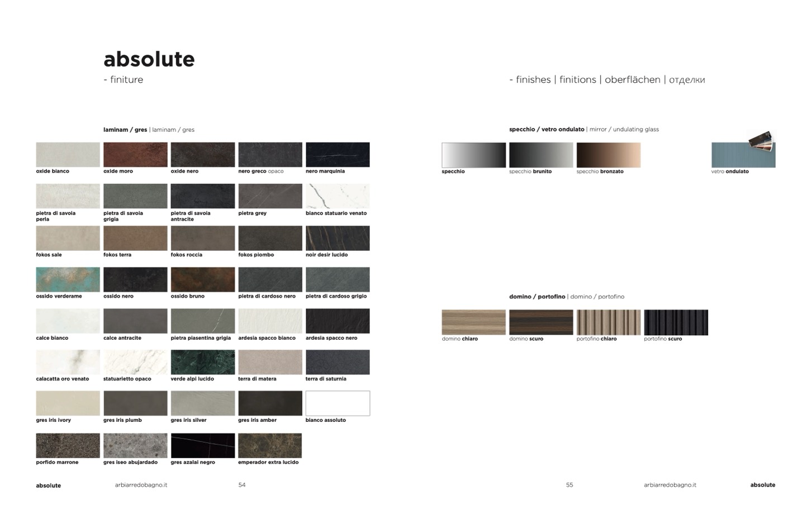The height and width of the screenshot is (514, 812).
Task: Click the sample fan icon on vetro ondulato
Action: [x=762, y=140]
